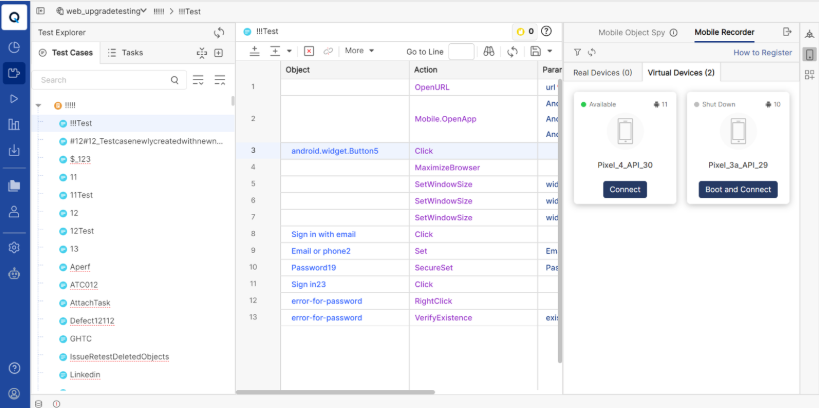Open the More dropdown in editor toolbar
The image size is (819, 408).
click(358, 51)
